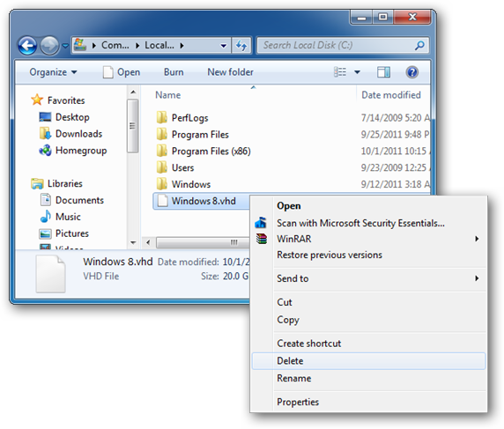Maximize the Explorer window
Viewport: 504px width, 429px height.
coord(382,18)
